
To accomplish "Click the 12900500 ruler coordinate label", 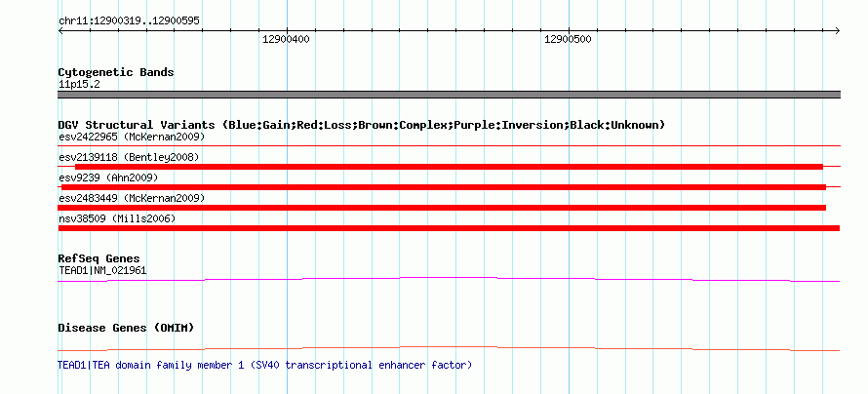I will 568,39.
